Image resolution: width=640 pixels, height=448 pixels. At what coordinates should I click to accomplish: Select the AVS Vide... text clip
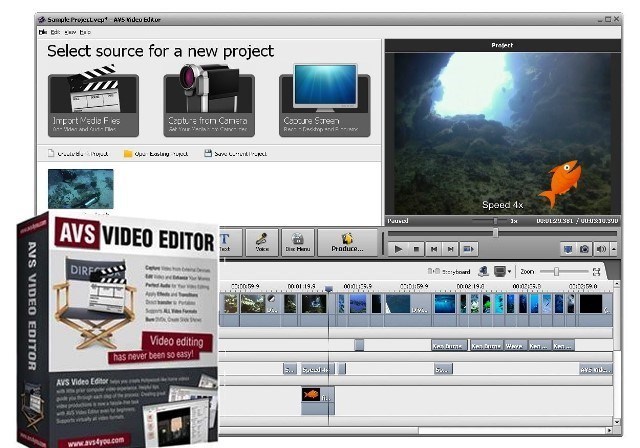[596, 370]
